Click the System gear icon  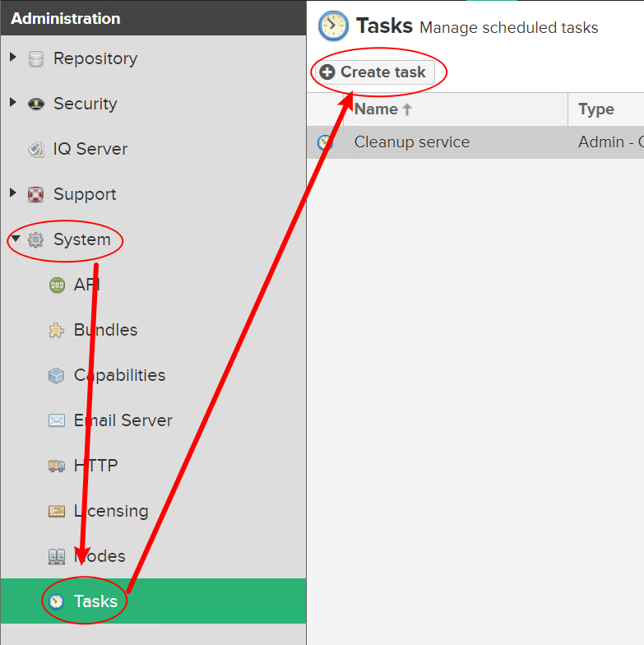(36, 239)
